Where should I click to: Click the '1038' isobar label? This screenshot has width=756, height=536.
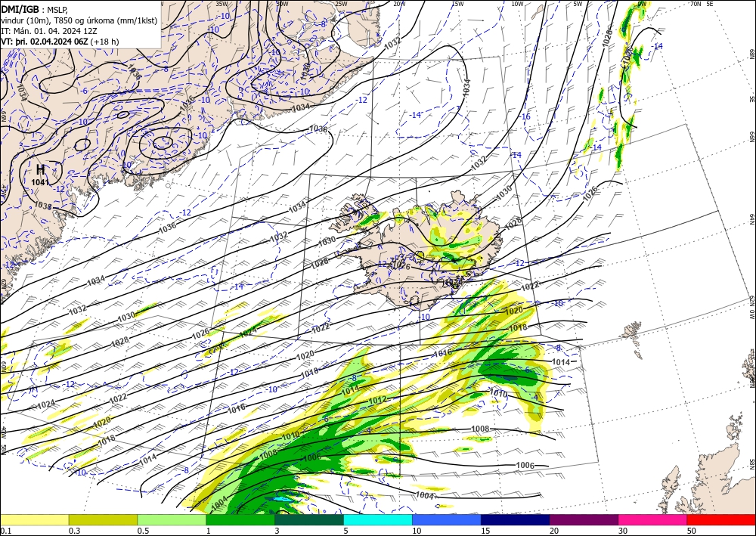point(43,206)
